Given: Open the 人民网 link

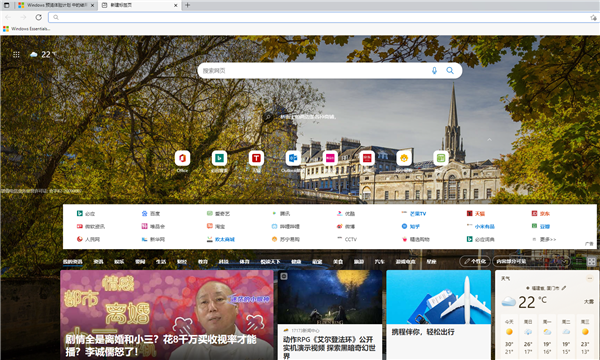Looking at the screenshot, I should click(x=88, y=239).
